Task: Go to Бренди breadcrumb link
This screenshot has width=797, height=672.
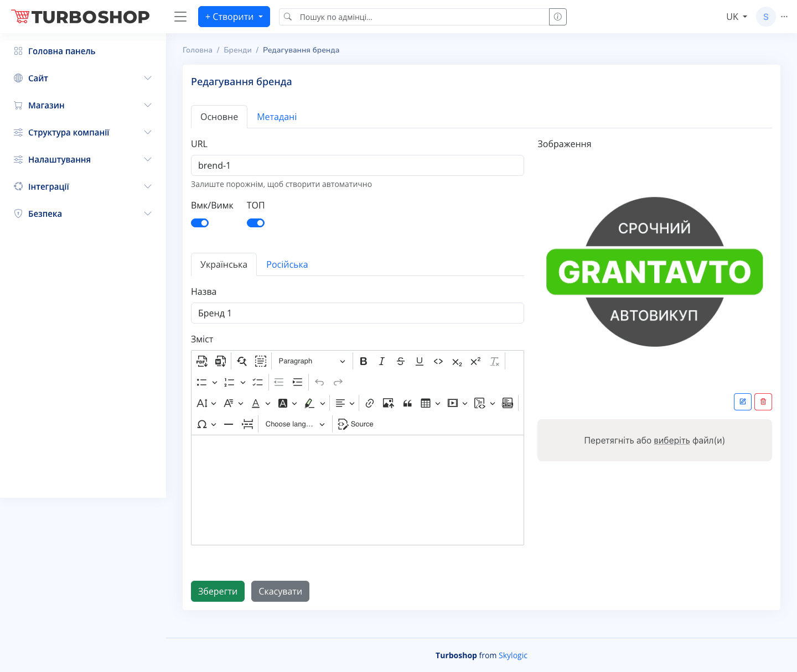Action: pos(237,50)
